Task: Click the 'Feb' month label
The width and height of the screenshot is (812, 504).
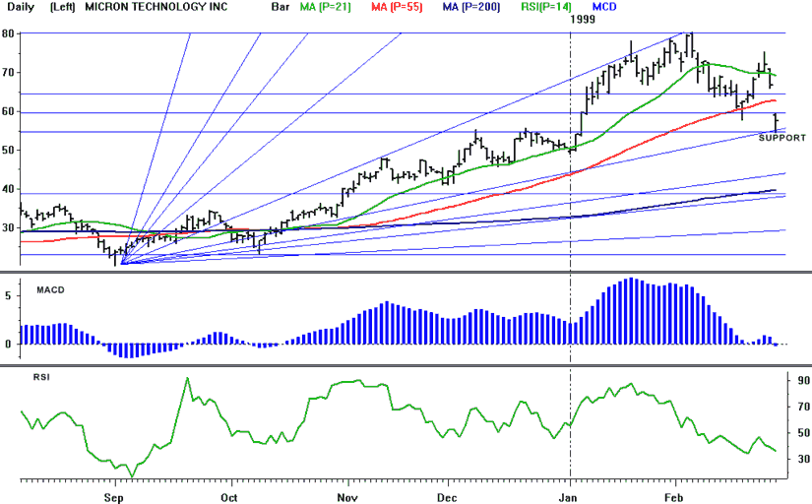Action: point(674,498)
